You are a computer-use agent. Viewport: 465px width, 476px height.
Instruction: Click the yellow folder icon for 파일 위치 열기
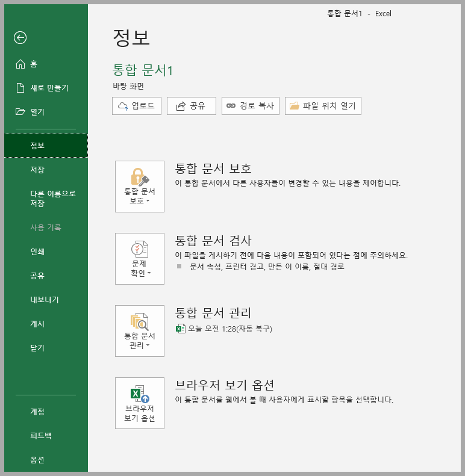(x=294, y=106)
